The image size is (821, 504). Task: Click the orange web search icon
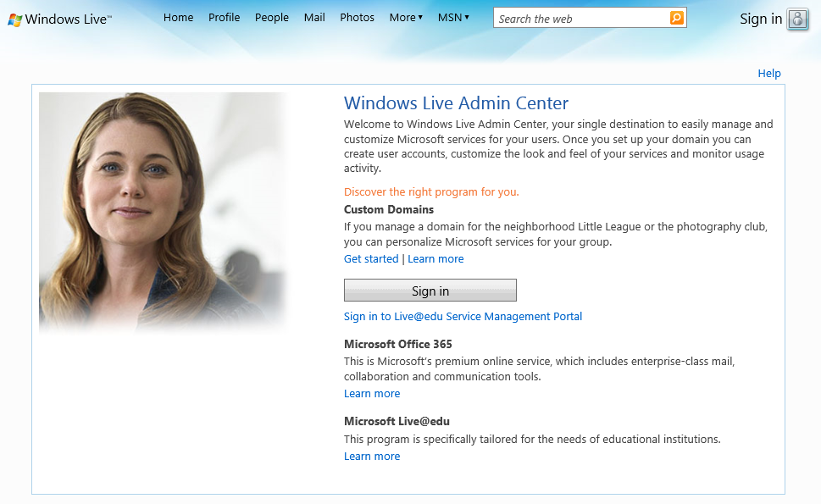pyautogui.click(x=676, y=18)
